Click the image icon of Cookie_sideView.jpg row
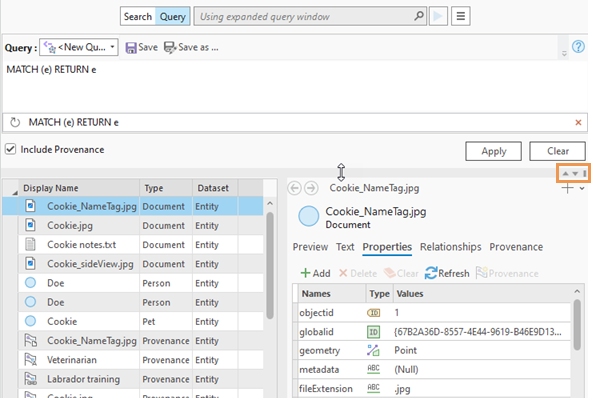 31,264
